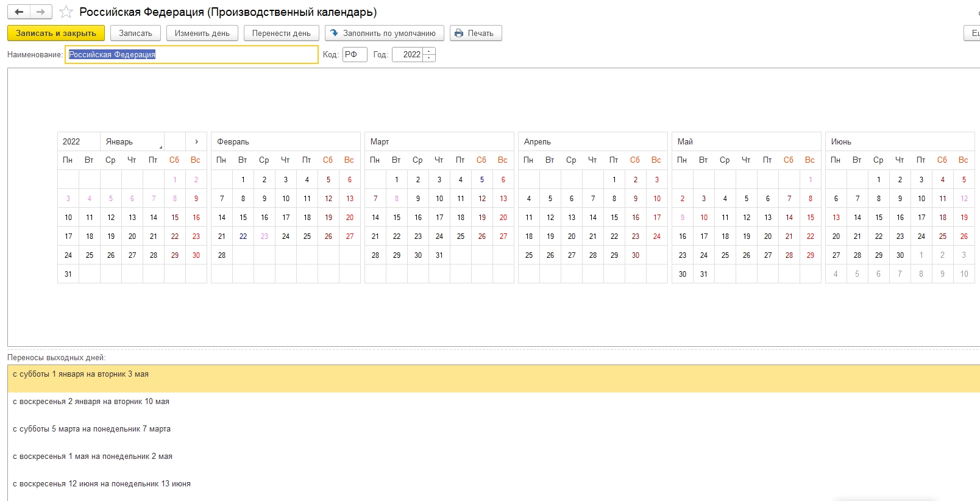This screenshot has width=980, height=501.
Task: Click the Наименование text field
Action: pyautogui.click(x=191, y=54)
